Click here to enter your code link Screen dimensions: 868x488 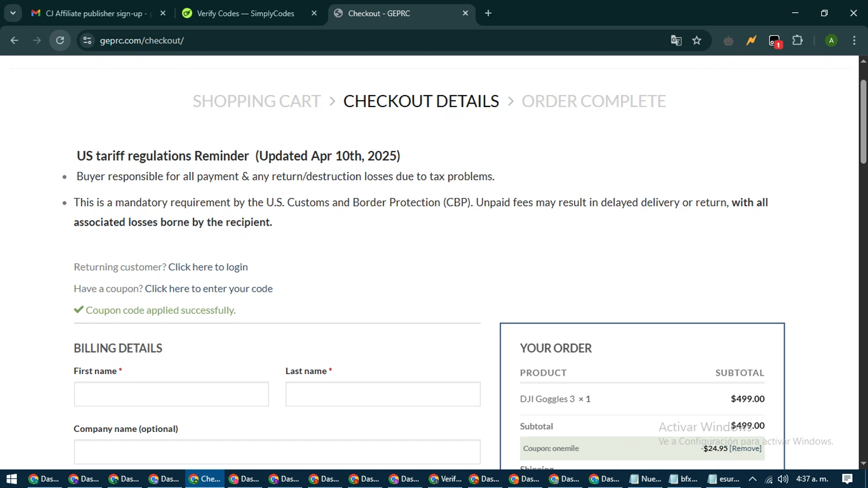click(x=209, y=288)
